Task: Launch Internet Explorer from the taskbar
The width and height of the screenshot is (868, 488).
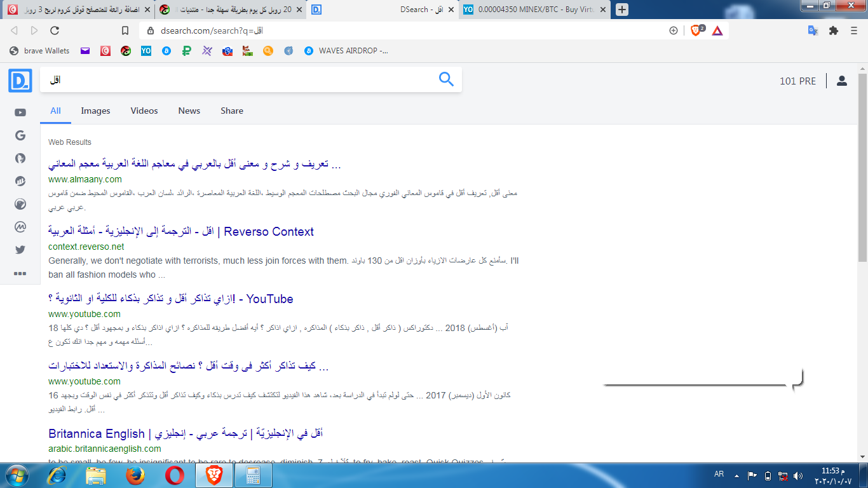Action: pos(57,475)
